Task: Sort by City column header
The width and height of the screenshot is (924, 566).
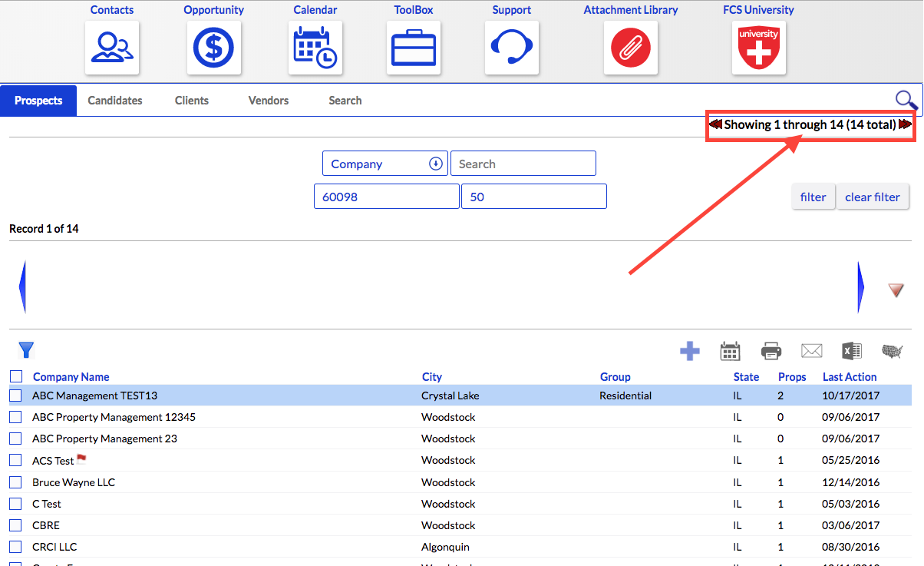Action: tap(432, 376)
